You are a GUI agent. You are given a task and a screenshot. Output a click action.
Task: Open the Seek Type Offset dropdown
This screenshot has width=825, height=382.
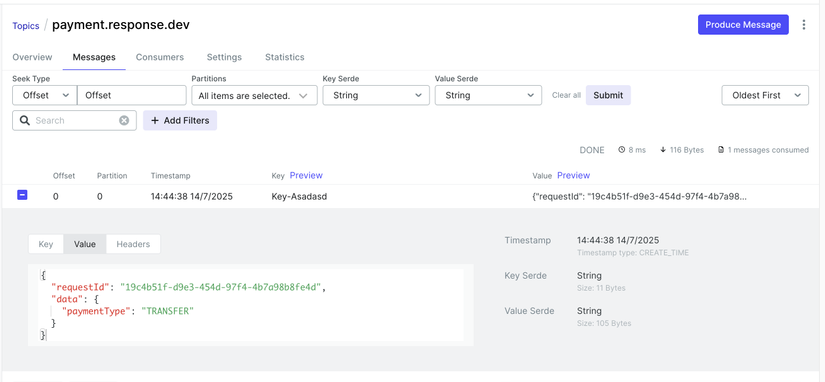pyautogui.click(x=45, y=95)
